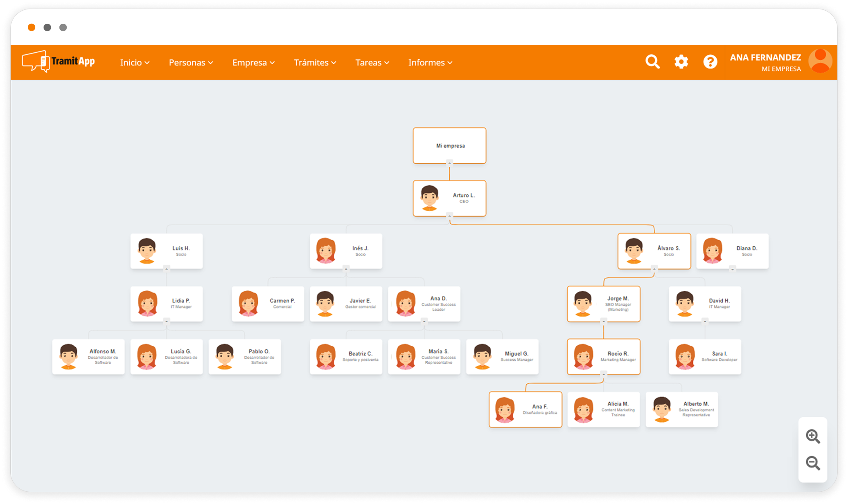This screenshot has width=848, height=504.
Task: Select the Ana F. Diseñadora gráfica card
Action: pyautogui.click(x=525, y=409)
